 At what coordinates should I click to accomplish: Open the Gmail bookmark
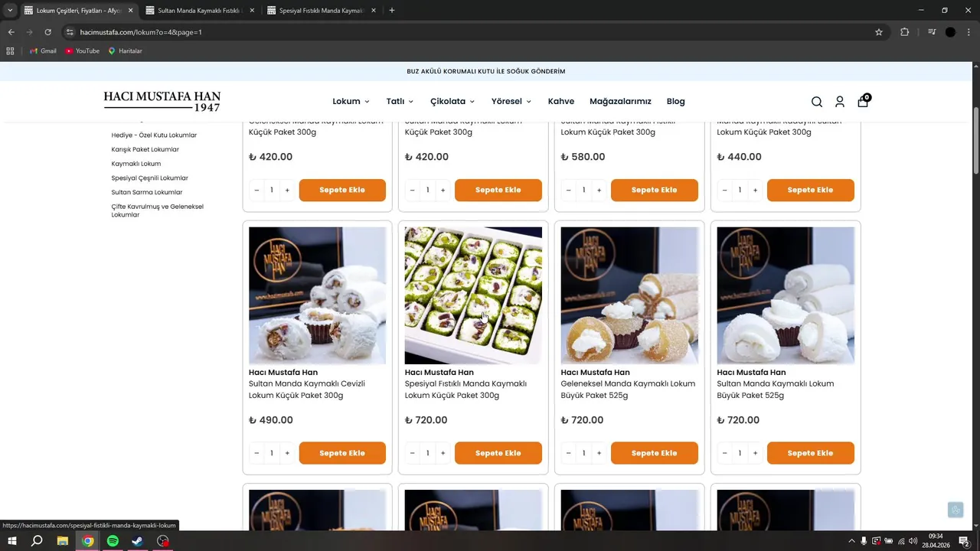(43, 51)
